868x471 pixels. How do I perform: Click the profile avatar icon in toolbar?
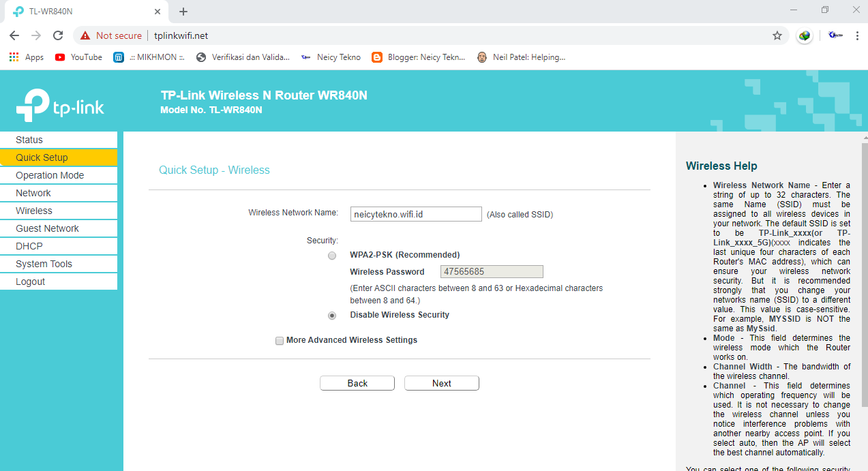coord(835,35)
